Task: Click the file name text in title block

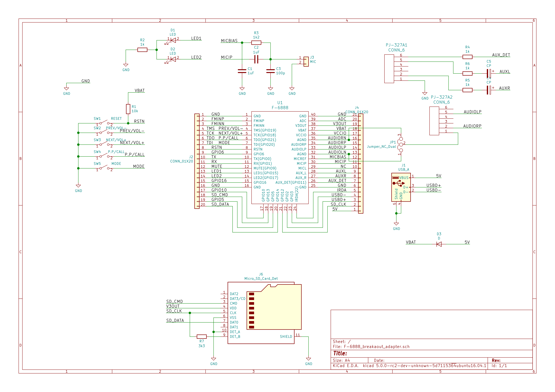Action: tap(376, 347)
